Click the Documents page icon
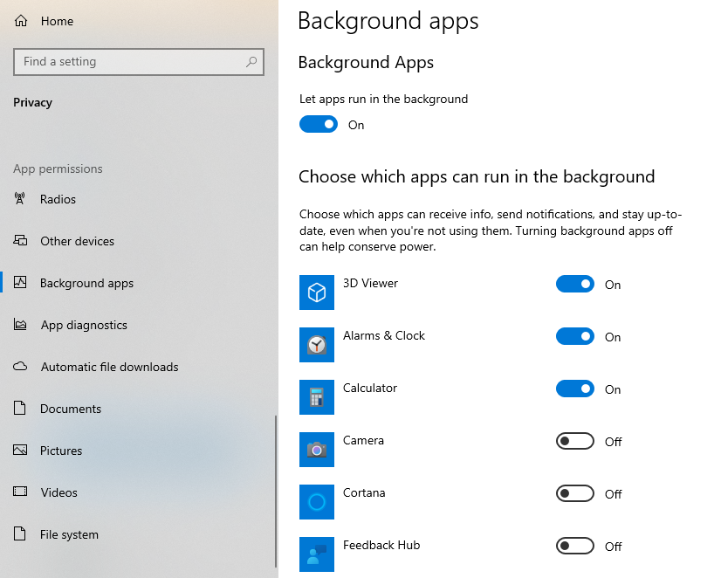 coord(19,408)
